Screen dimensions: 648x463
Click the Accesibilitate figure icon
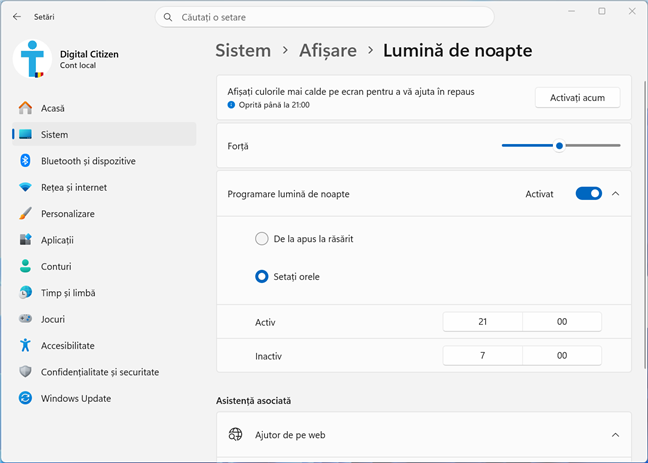coord(25,345)
